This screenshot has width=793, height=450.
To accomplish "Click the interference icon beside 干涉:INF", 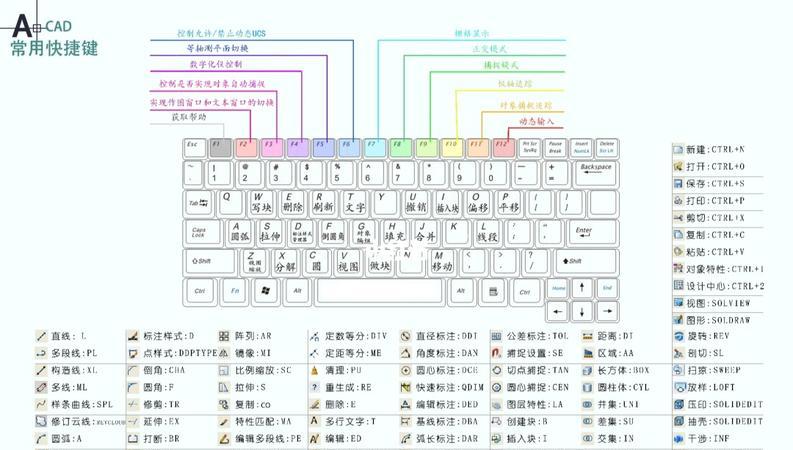I will [x=679, y=438].
